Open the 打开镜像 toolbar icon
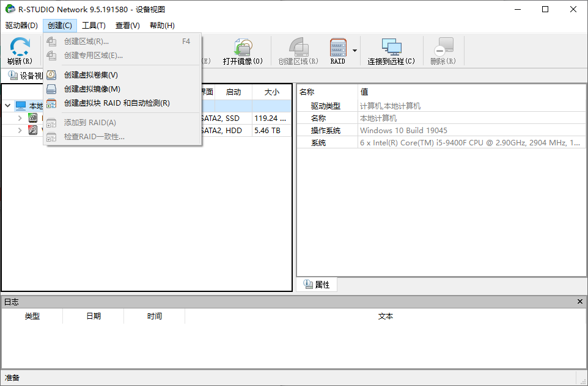 (242, 48)
